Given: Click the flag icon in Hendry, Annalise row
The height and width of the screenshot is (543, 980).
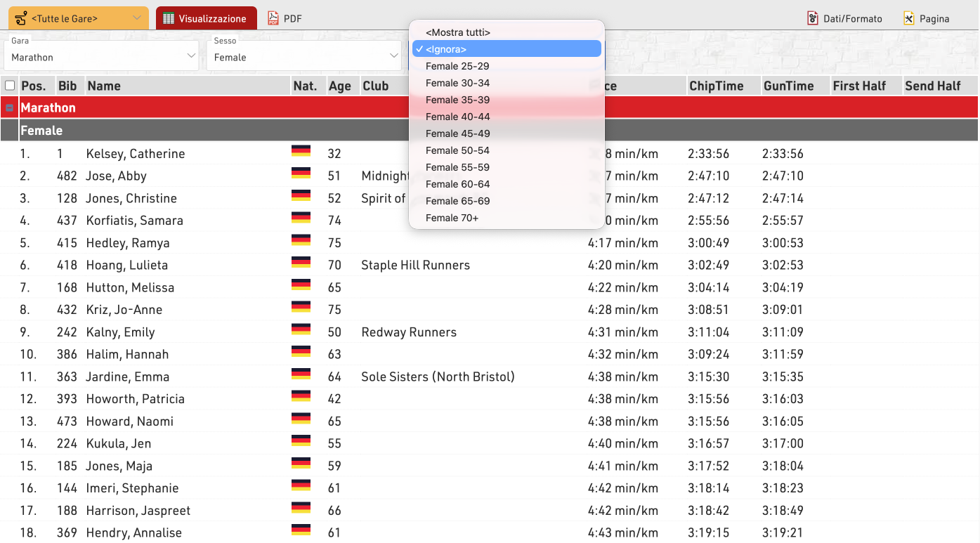Looking at the screenshot, I should click(301, 530).
